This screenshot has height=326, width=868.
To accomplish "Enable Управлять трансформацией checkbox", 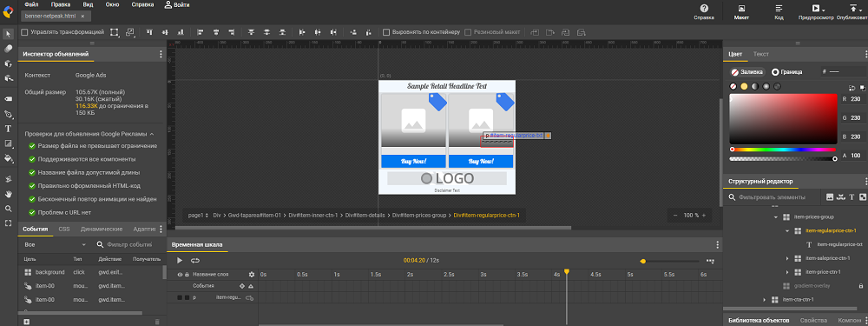I will [x=24, y=32].
